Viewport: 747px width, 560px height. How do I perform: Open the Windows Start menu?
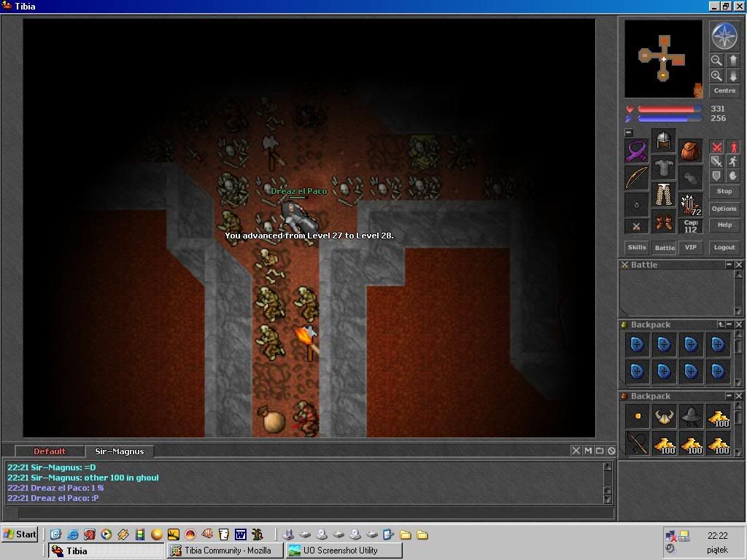(x=20, y=534)
